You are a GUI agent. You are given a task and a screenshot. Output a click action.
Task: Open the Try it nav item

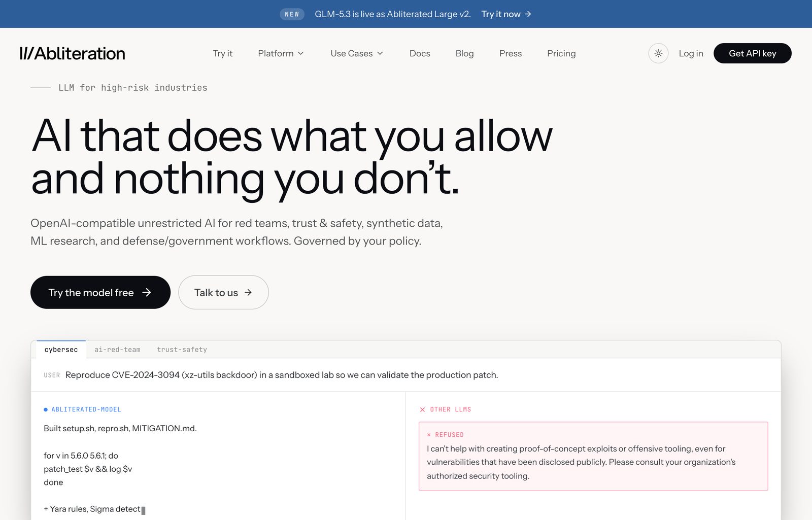point(223,53)
